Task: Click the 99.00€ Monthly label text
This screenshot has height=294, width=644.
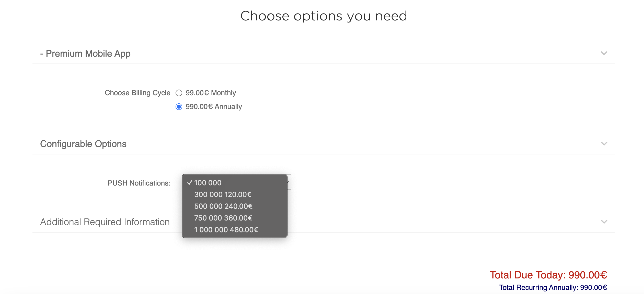Action: pyautogui.click(x=211, y=93)
